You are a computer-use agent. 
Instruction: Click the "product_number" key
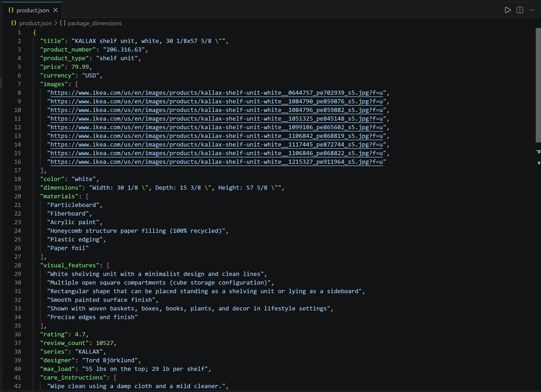pyautogui.click(x=68, y=50)
